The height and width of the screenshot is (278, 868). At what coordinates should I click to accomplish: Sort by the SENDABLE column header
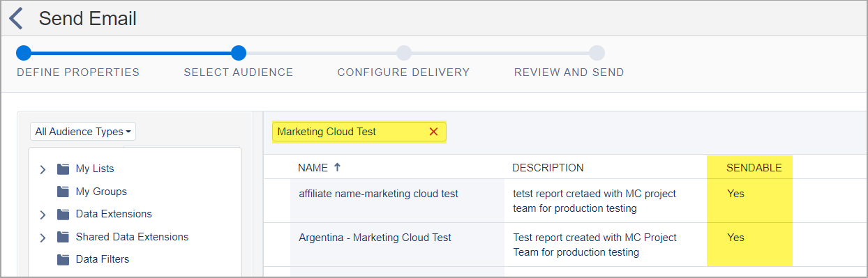pos(754,168)
